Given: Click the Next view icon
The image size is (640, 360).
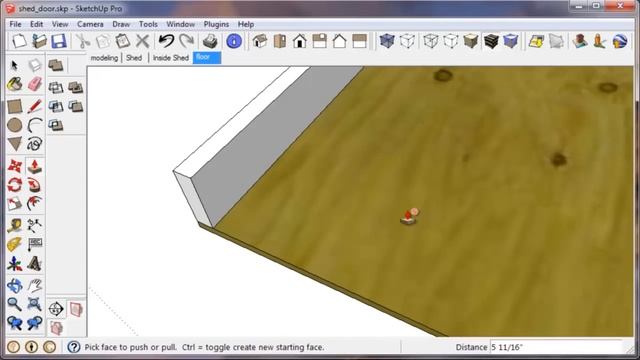Looking at the screenshot, I should pyautogui.click(x=35, y=323).
